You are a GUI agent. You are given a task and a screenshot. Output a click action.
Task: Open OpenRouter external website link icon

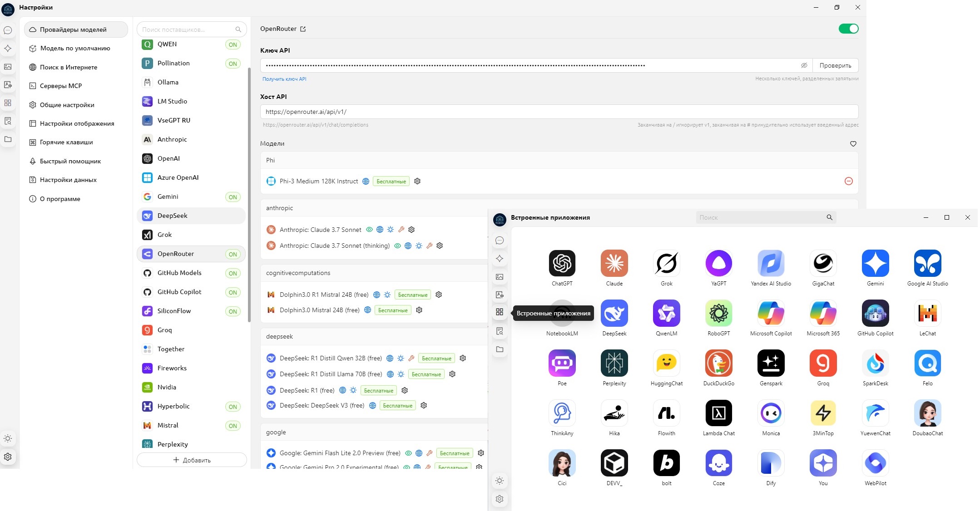click(303, 29)
